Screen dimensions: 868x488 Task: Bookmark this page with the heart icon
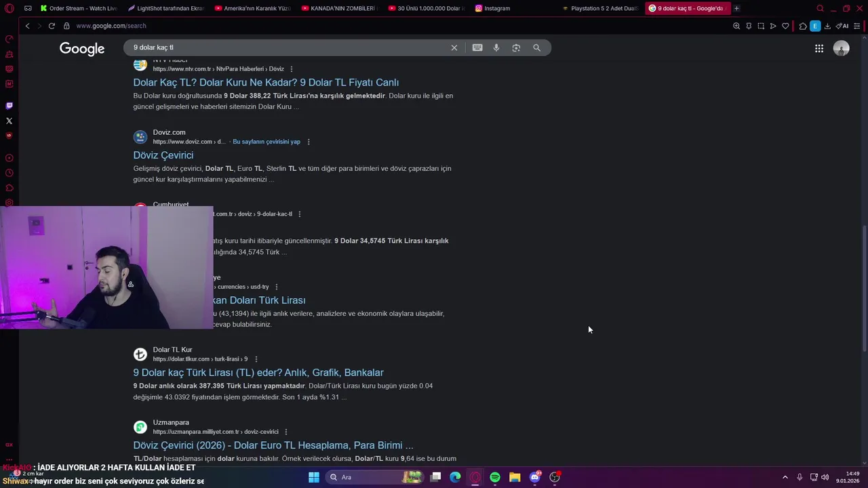(x=785, y=26)
